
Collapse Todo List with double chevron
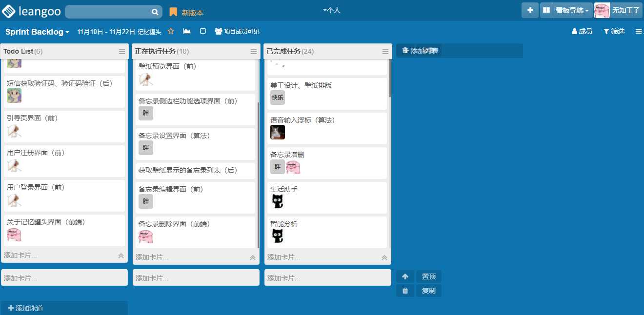click(121, 256)
